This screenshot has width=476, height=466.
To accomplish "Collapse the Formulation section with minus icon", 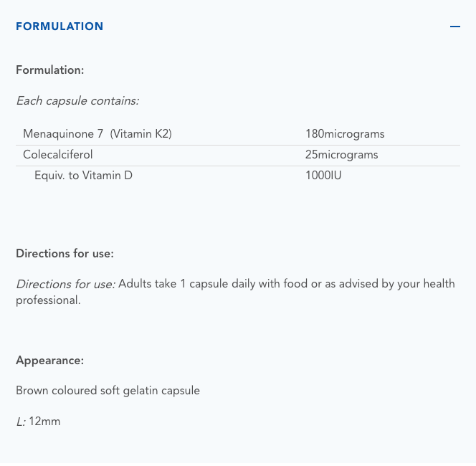I will (x=454, y=27).
